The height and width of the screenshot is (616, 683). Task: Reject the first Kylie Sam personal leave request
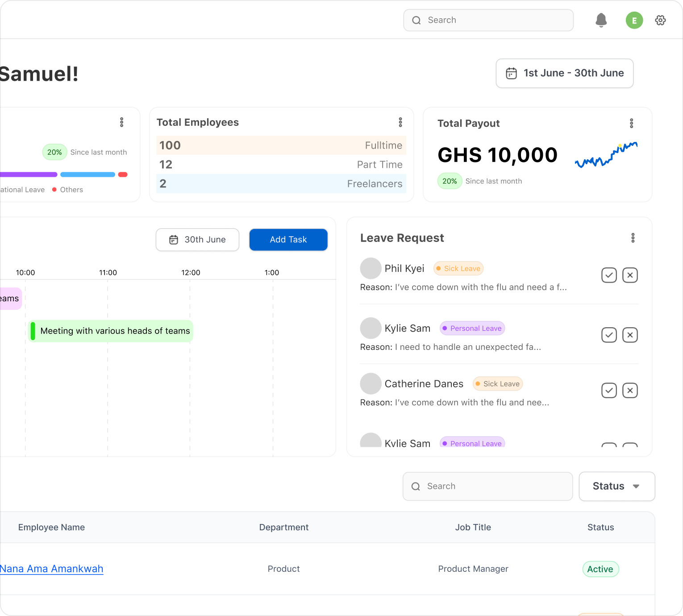pyautogui.click(x=630, y=335)
